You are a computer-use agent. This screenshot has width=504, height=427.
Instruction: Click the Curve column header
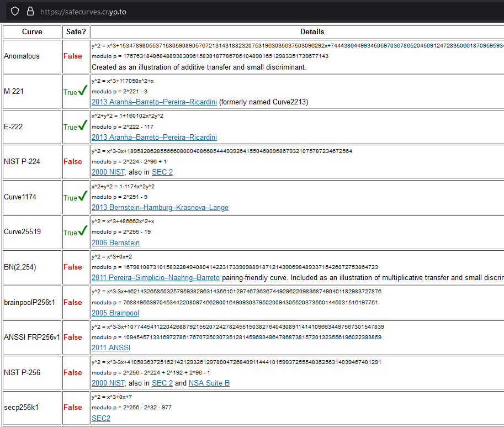[32, 32]
